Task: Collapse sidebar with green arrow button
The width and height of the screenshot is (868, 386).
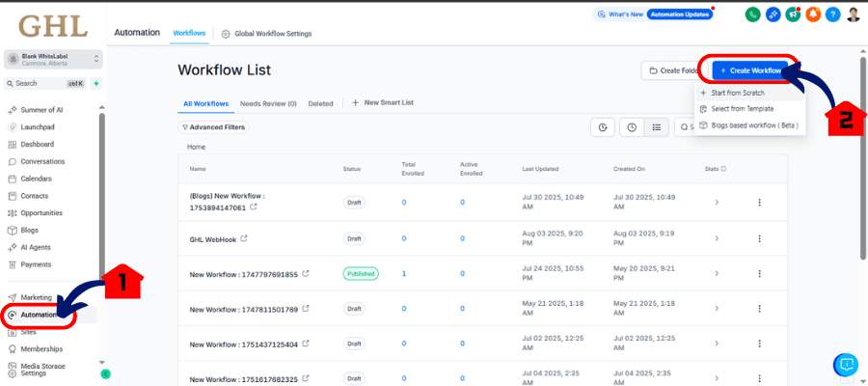Action: 105,373
